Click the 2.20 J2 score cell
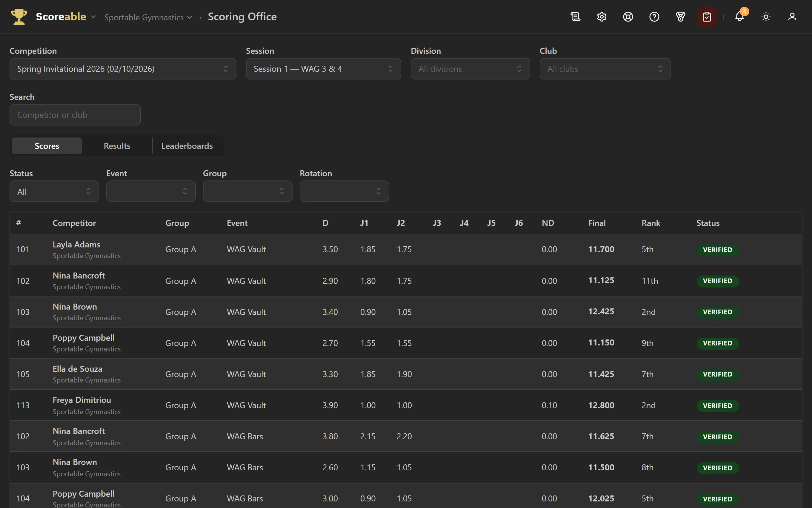 pyautogui.click(x=404, y=436)
